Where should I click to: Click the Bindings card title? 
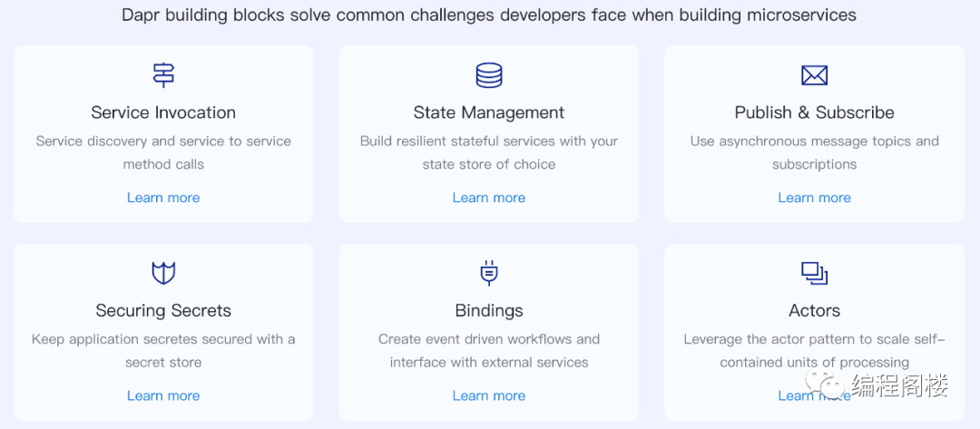pyautogui.click(x=489, y=310)
